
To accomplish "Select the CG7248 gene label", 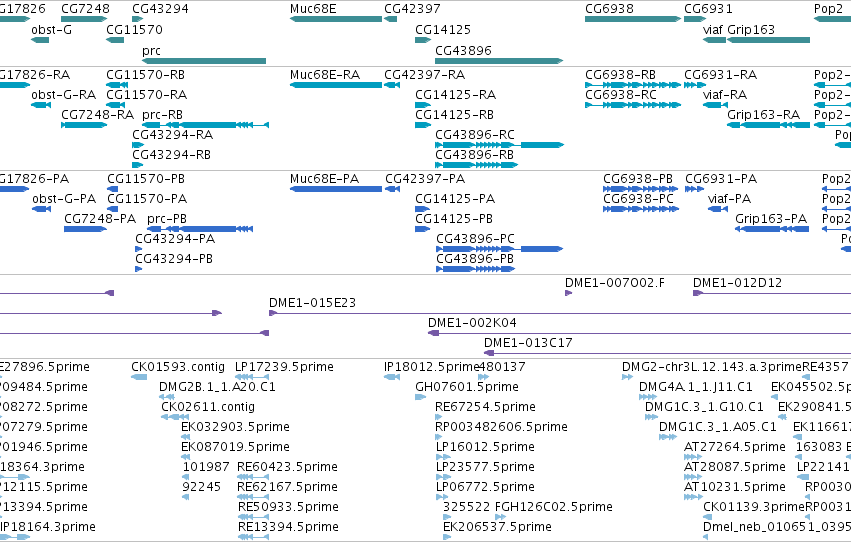I will 85,9.
